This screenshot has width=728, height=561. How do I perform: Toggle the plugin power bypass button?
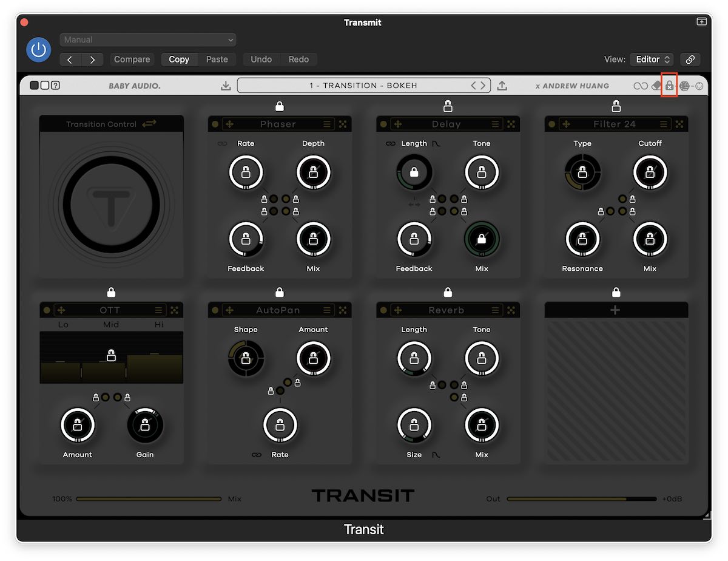coord(39,50)
